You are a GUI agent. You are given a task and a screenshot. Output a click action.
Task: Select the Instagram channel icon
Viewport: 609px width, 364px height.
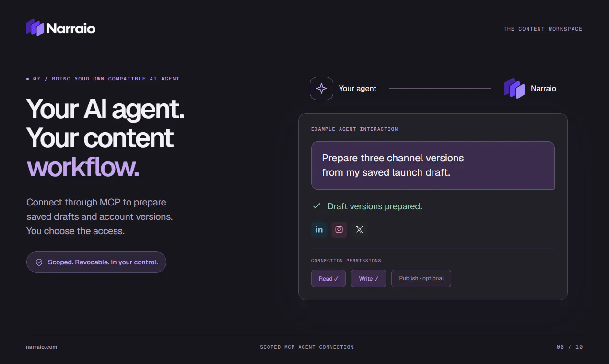339,229
